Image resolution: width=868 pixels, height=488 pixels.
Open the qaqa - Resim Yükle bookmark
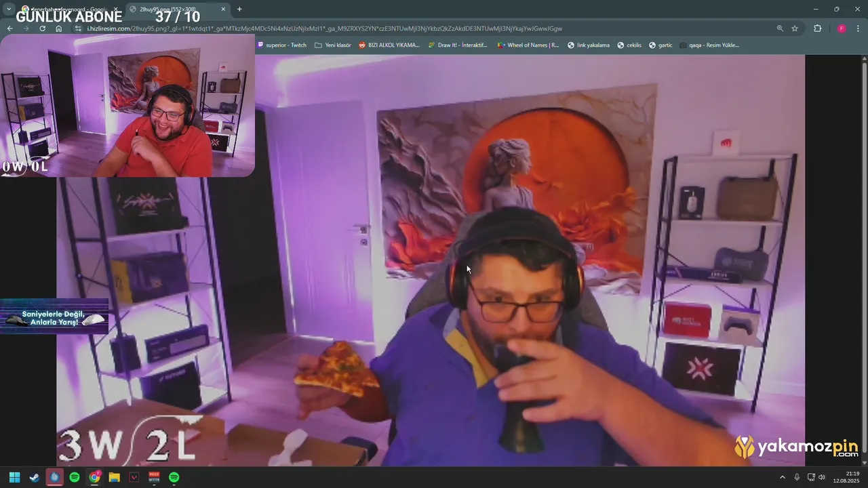(x=709, y=45)
